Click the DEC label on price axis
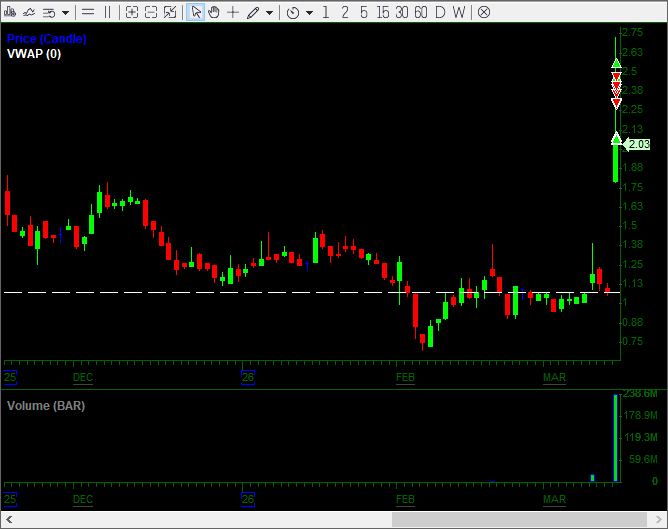The width and height of the screenshot is (668, 529). (83, 378)
